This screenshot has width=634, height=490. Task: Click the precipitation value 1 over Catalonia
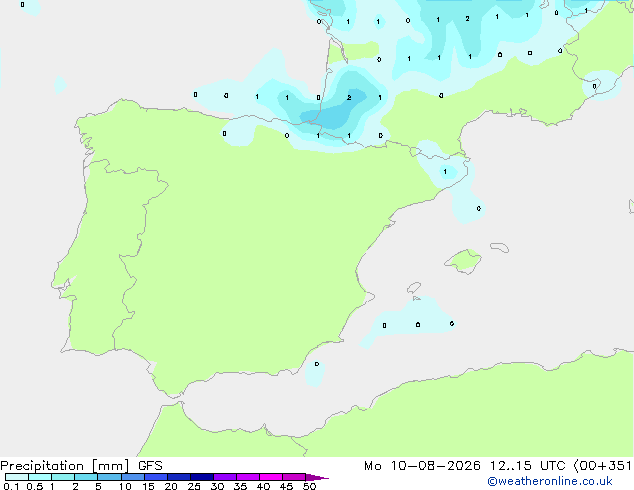[x=445, y=172]
